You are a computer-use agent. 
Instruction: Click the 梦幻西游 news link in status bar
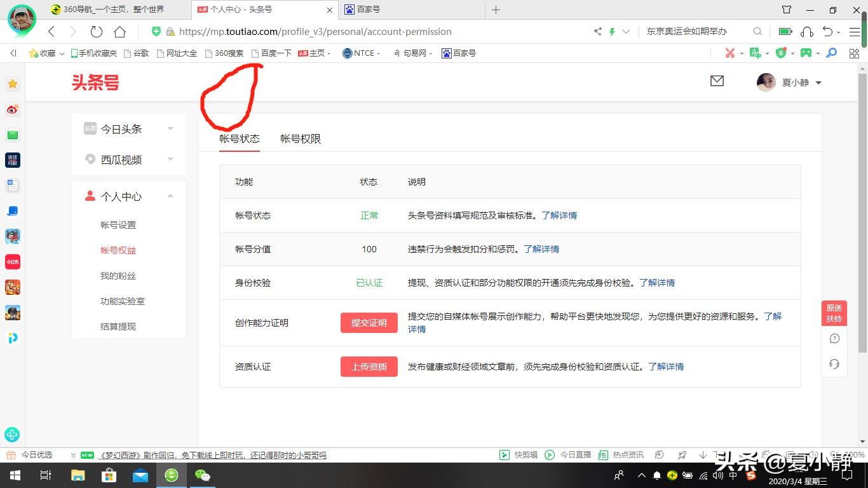[x=212, y=455]
